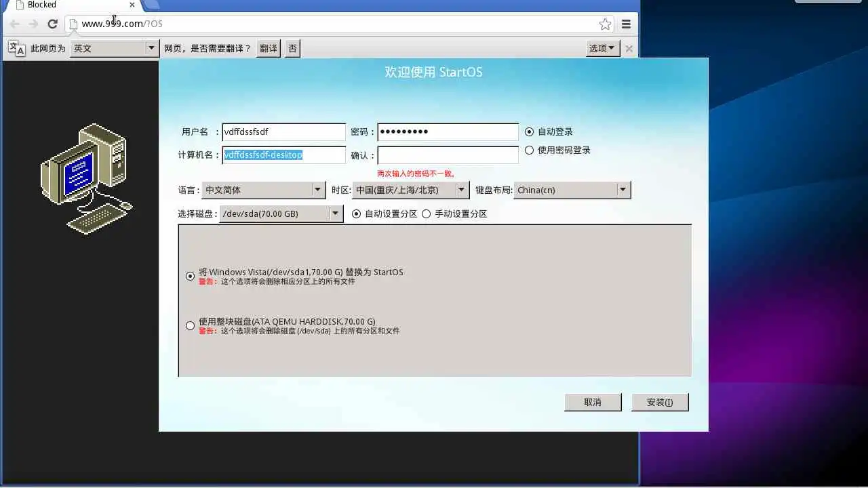
Task: Dismiss the translate infobar with its X
Action: tap(629, 49)
